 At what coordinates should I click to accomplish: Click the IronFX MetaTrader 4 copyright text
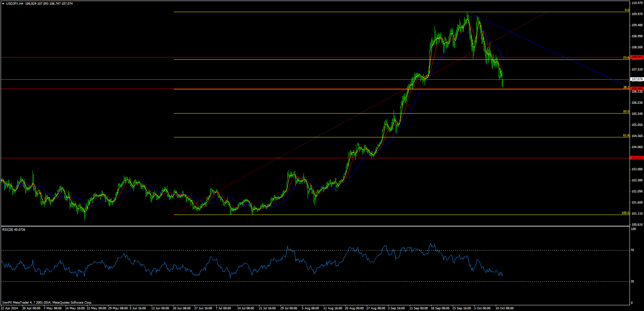coord(47,303)
